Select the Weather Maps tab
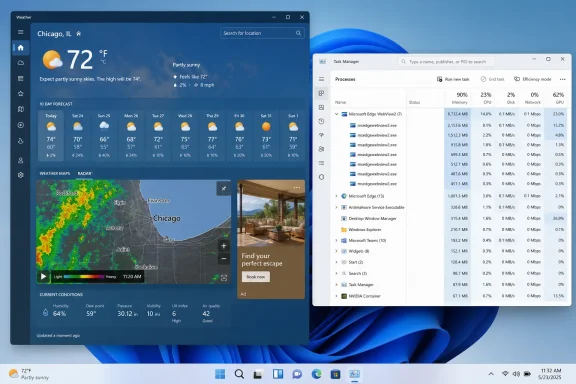 click(55, 173)
